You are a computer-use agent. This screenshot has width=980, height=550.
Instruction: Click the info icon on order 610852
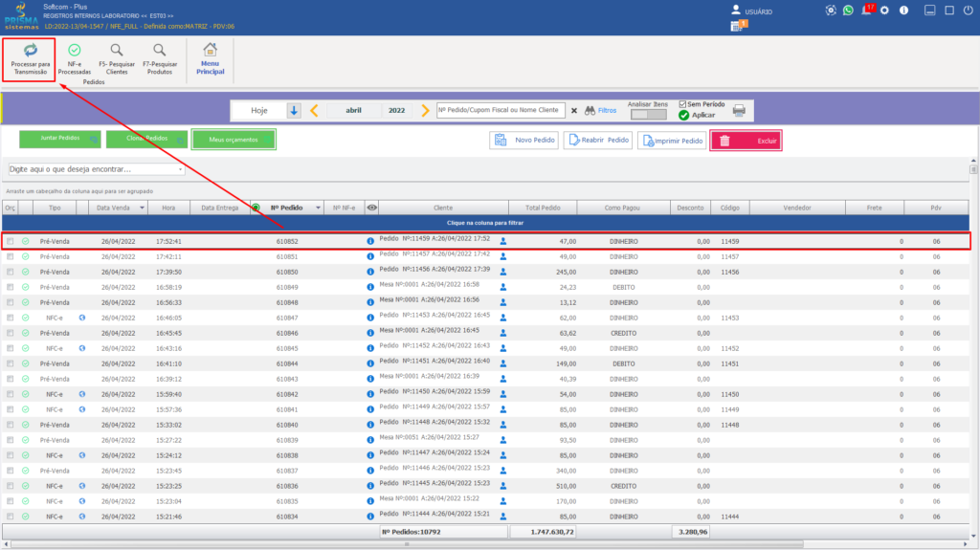tap(370, 241)
